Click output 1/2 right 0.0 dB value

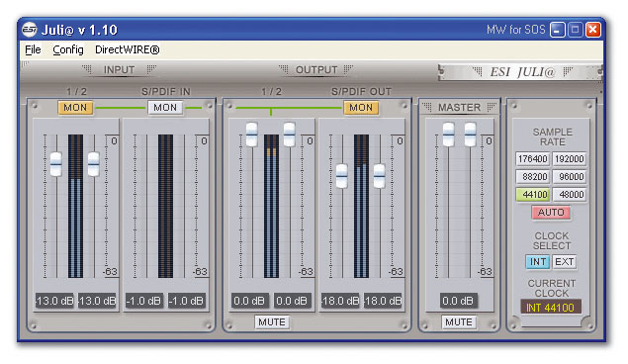292,301
